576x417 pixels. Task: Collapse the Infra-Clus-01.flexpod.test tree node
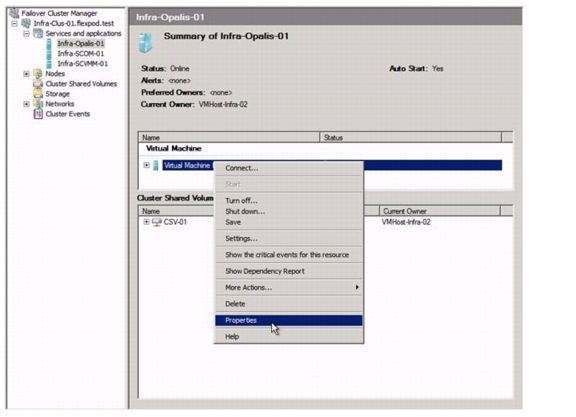point(14,24)
